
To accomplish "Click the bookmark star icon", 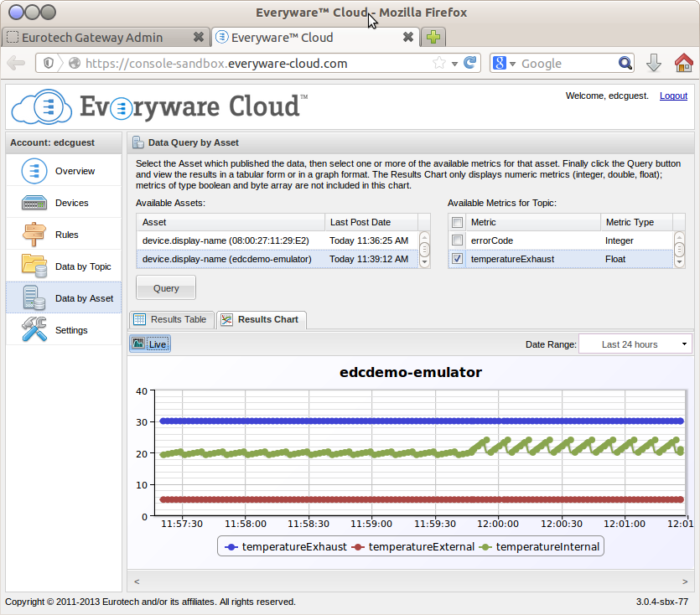I will (x=439, y=63).
